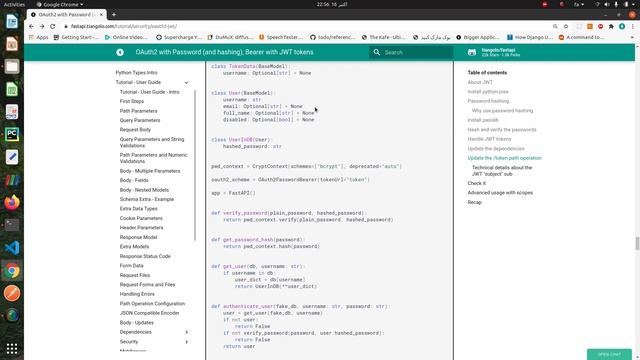Viewport: 640px width, 360px height.
Task: Open the system power menu arrow
Action: pyautogui.click(x=634, y=4)
